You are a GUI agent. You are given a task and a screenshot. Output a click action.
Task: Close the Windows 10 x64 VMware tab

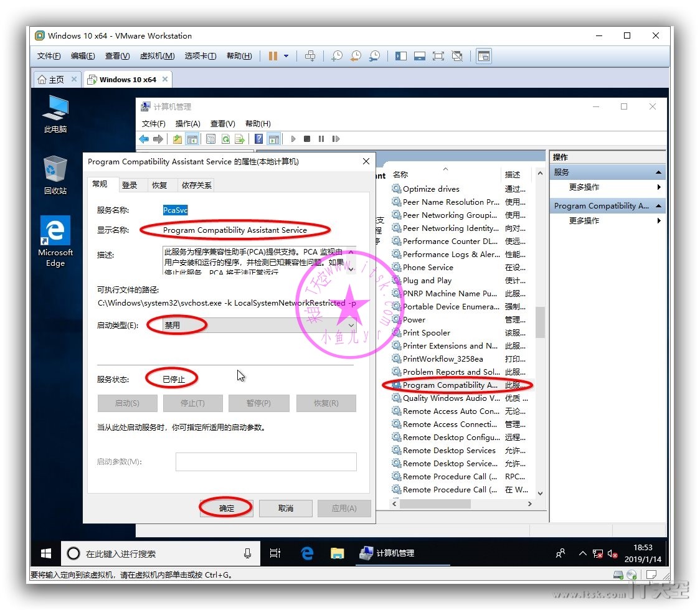pyautogui.click(x=165, y=79)
